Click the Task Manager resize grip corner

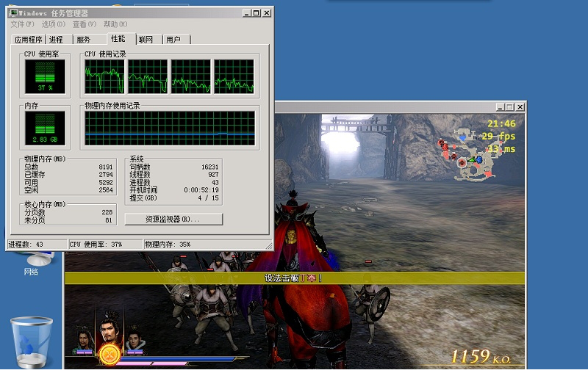coord(269,246)
